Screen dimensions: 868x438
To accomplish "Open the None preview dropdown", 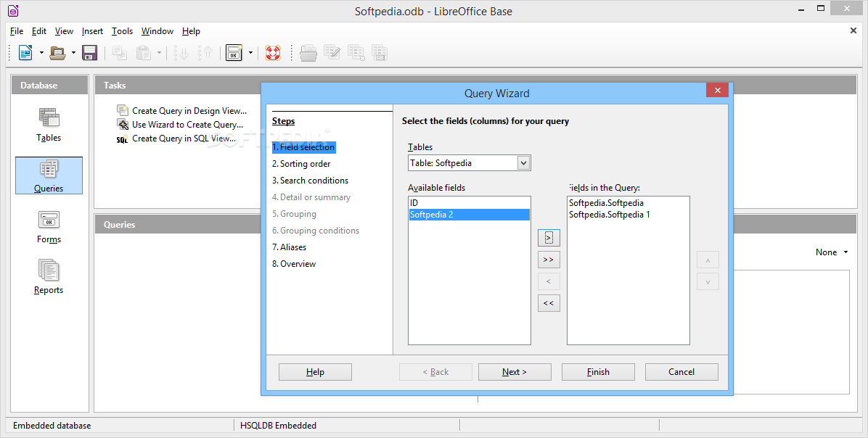I will click(832, 252).
